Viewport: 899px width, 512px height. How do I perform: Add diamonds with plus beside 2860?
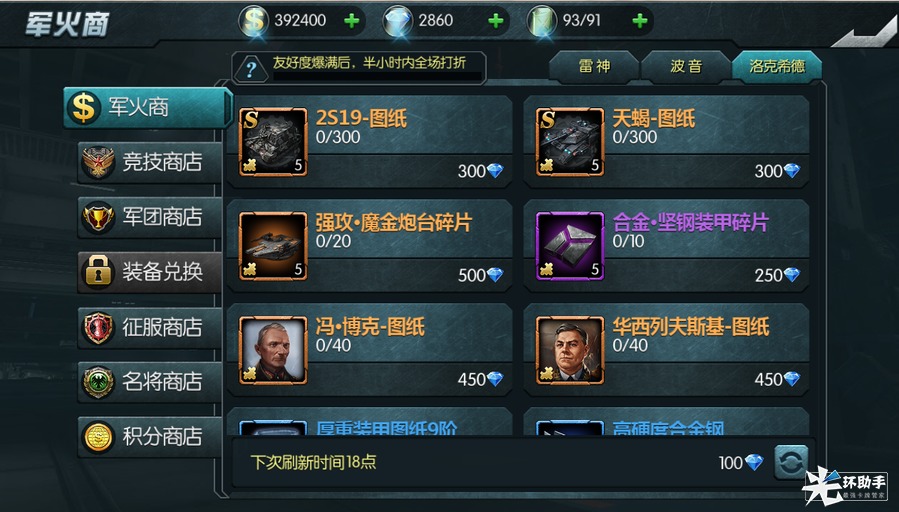point(496,21)
